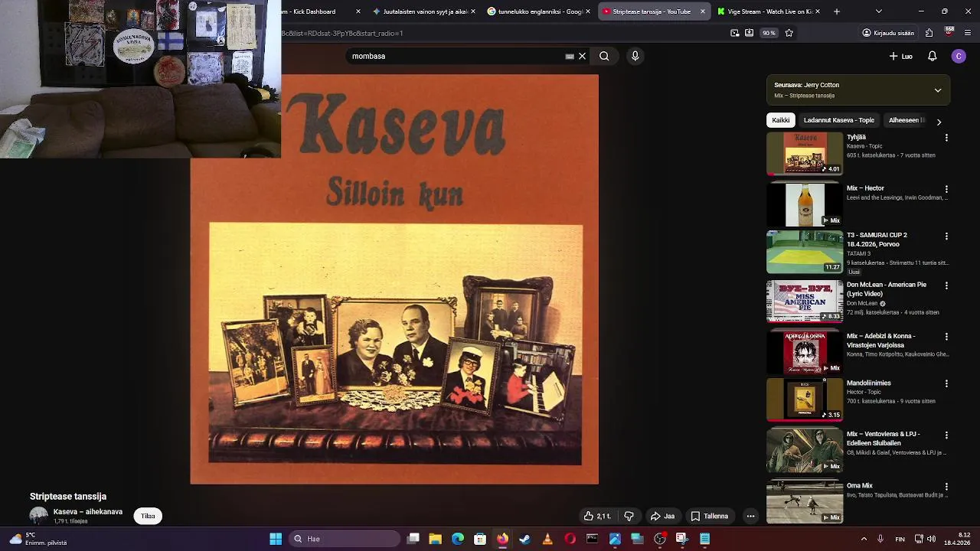Screen dimensions: 980x551
Task: Open the browser extensions puzzle icon
Action: point(929,33)
